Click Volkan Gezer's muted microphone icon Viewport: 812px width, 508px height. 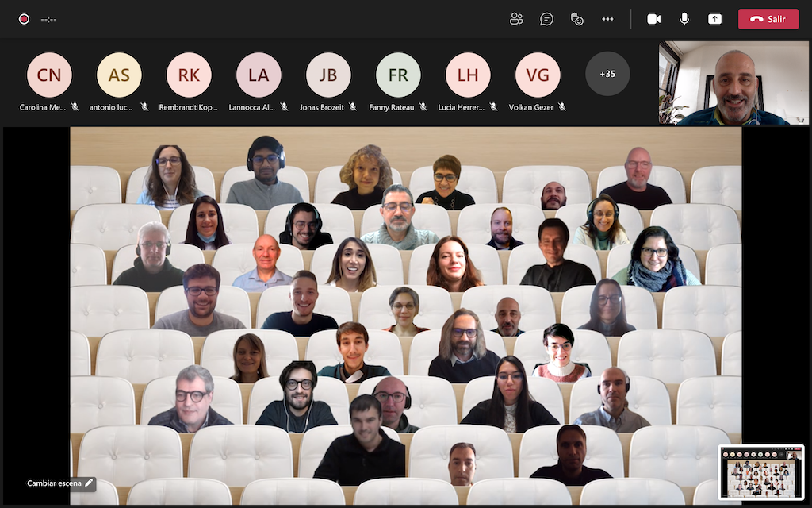click(x=562, y=107)
